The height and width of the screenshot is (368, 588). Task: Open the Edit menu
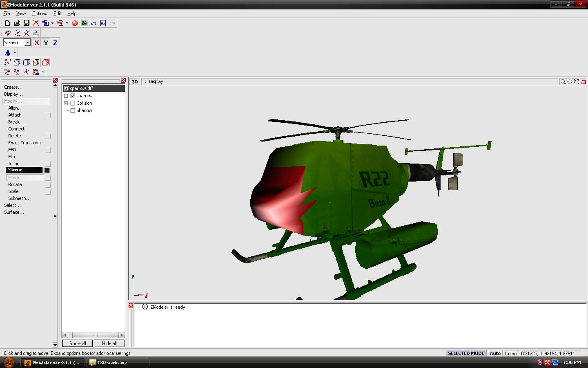pos(57,13)
